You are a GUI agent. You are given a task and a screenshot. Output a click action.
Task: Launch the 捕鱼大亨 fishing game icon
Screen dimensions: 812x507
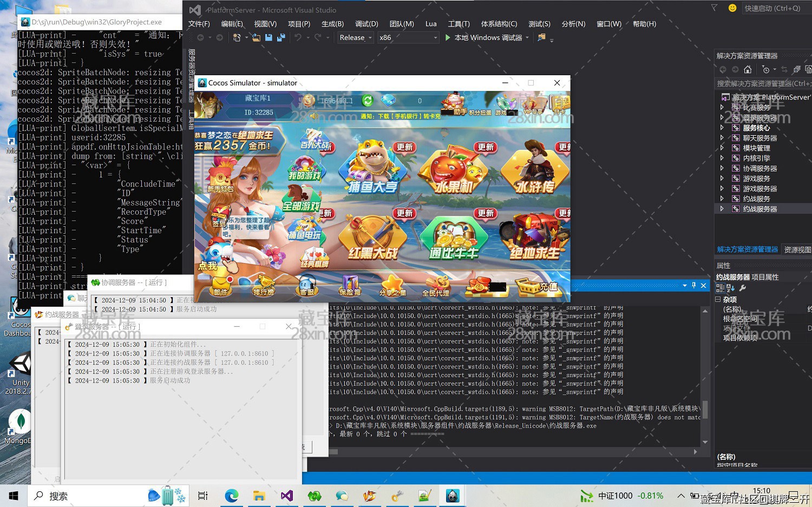[372, 168]
